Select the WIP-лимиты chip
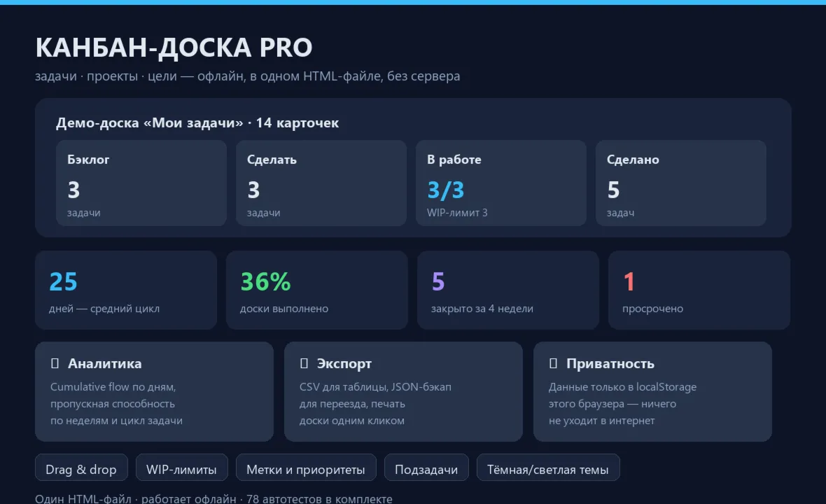This screenshot has height=504, width=826. coord(182,468)
